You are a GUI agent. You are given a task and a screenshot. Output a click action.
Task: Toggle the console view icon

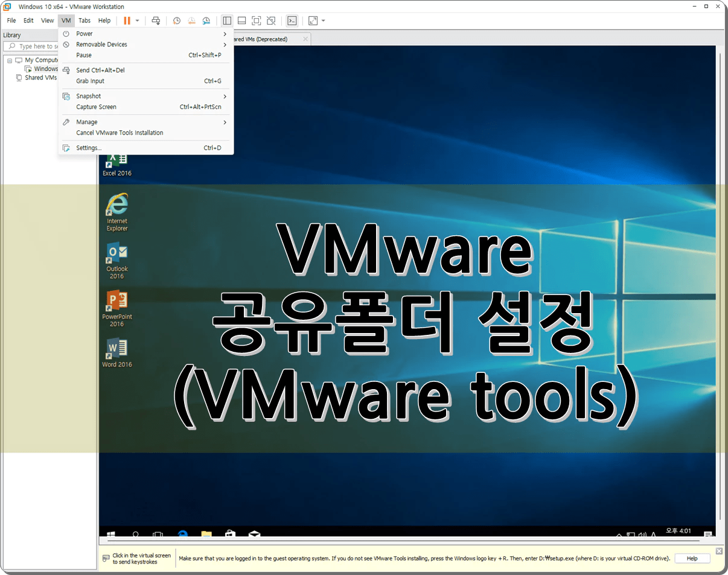(x=292, y=21)
